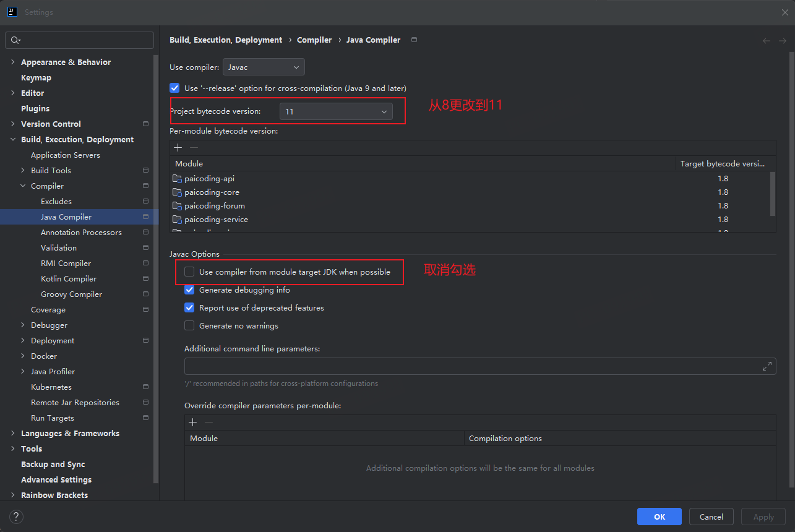Collapse the Build, Execution, Deployment section
This screenshot has width=795, height=532.
coord(13,139)
